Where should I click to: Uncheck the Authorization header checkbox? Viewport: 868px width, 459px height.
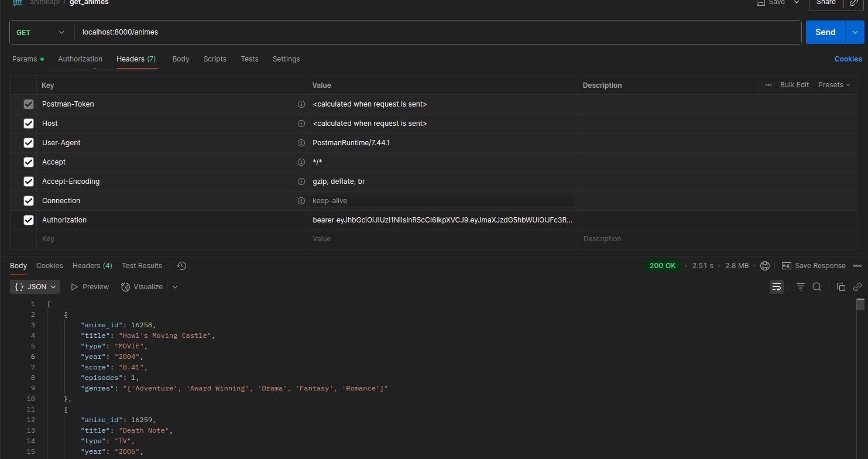[x=28, y=220]
